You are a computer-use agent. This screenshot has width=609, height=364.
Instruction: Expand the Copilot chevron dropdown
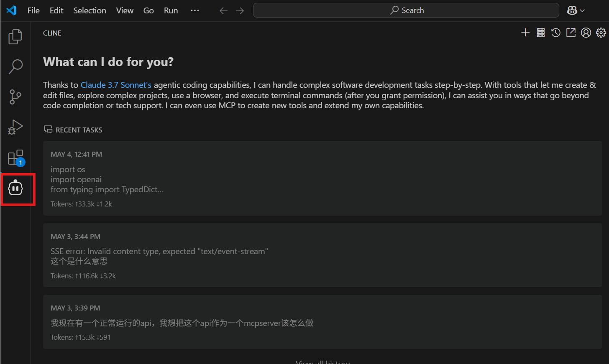click(x=581, y=10)
